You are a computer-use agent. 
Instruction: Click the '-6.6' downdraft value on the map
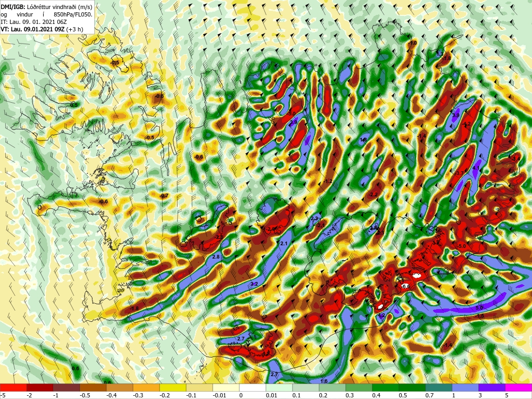405,287
